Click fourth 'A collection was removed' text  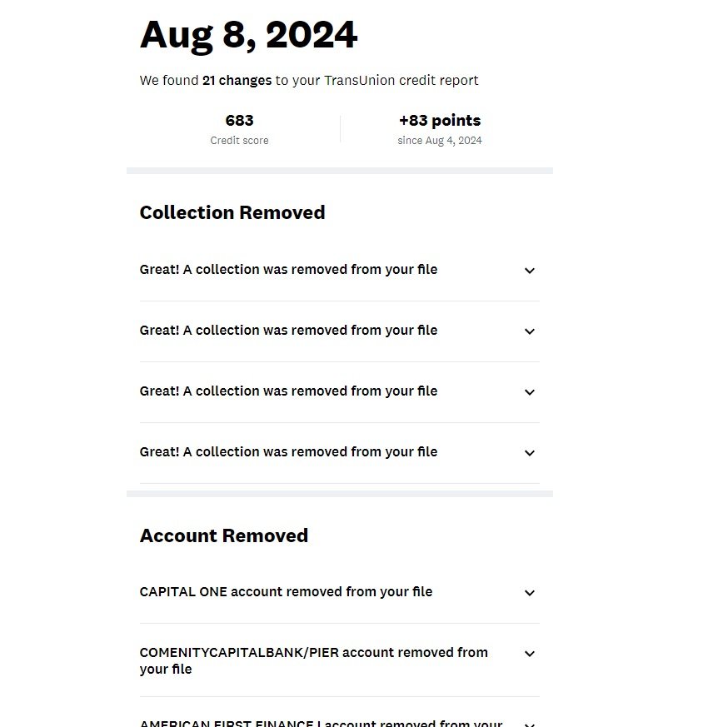click(x=288, y=452)
